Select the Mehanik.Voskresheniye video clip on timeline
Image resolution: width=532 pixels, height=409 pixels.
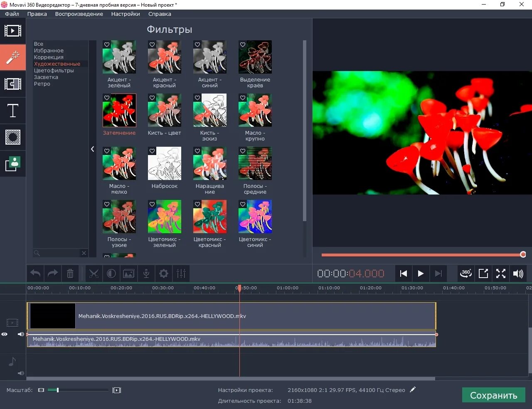click(232, 316)
